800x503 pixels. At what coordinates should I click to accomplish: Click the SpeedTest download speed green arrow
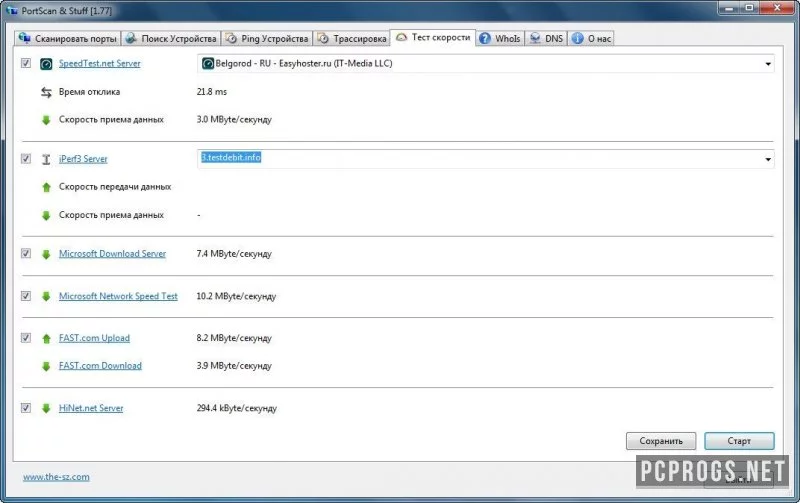[x=46, y=120]
